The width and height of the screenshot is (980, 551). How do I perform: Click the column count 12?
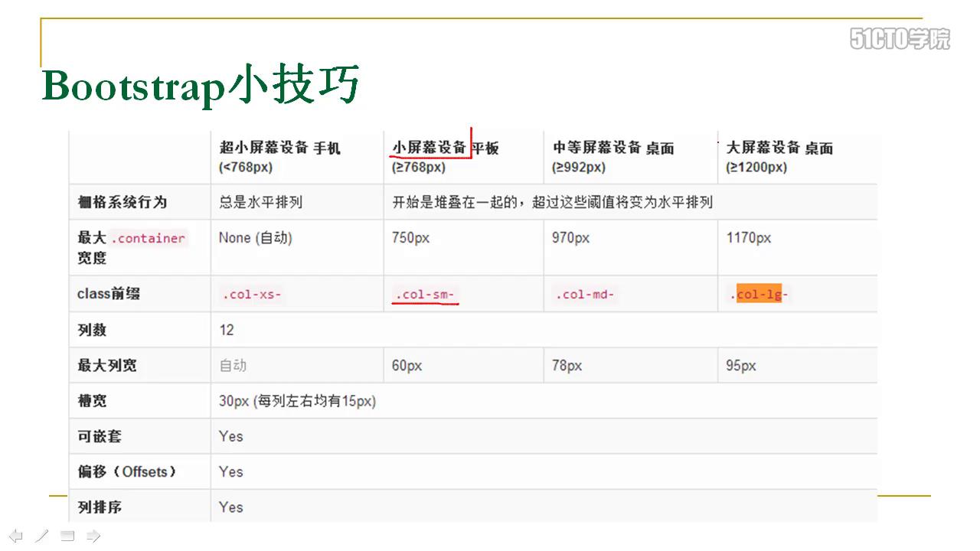click(227, 330)
